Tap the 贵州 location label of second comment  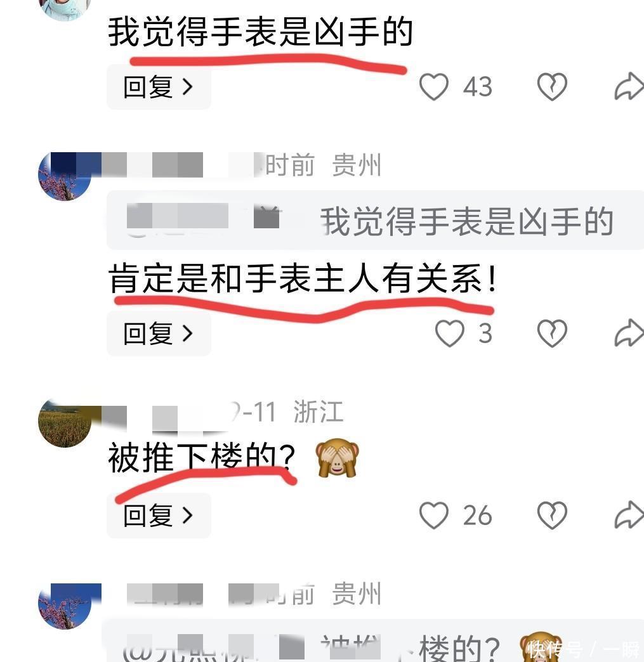click(356, 165)
